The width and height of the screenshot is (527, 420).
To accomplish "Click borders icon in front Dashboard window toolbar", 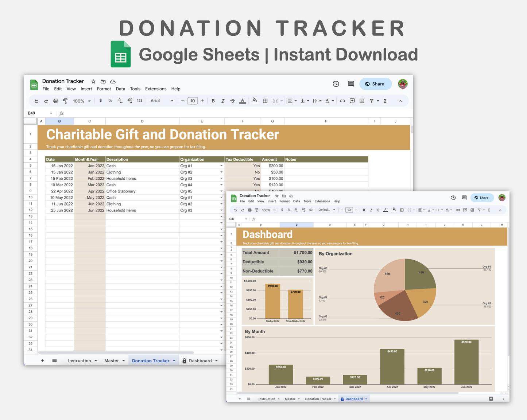I will (402, 210).
